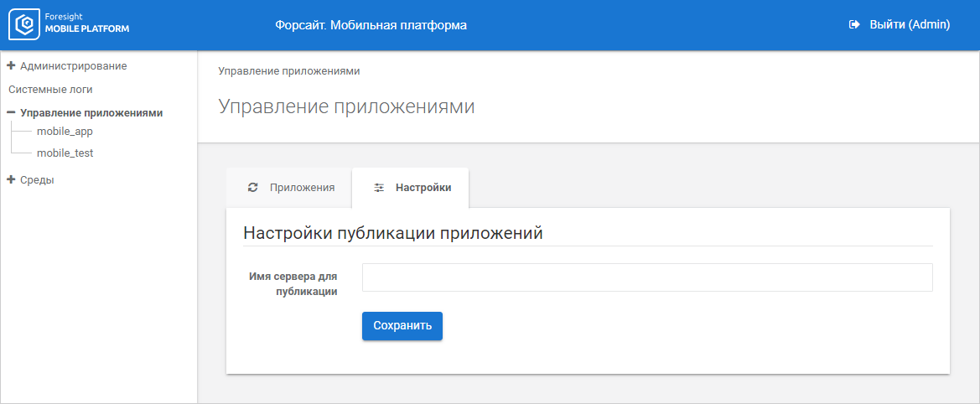Expand the Среды tree node

(x=12, y=179)
